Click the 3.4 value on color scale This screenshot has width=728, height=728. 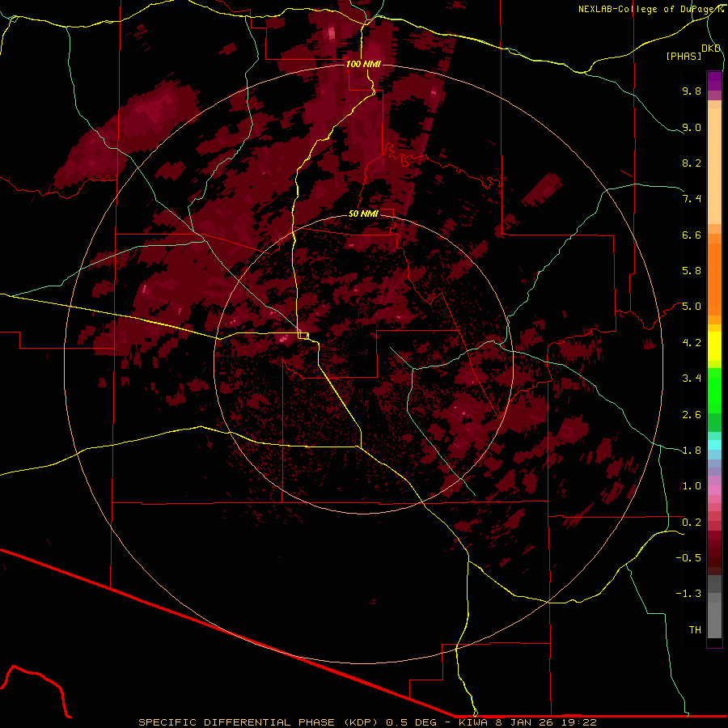692,379
